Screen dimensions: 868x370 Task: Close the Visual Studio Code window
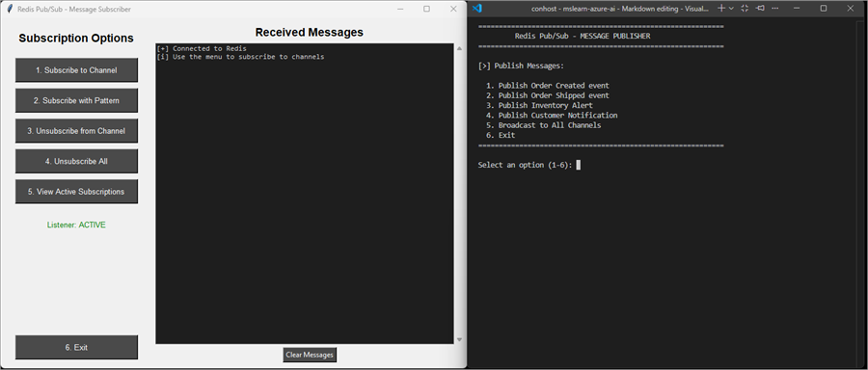click(x=851, y=9)
